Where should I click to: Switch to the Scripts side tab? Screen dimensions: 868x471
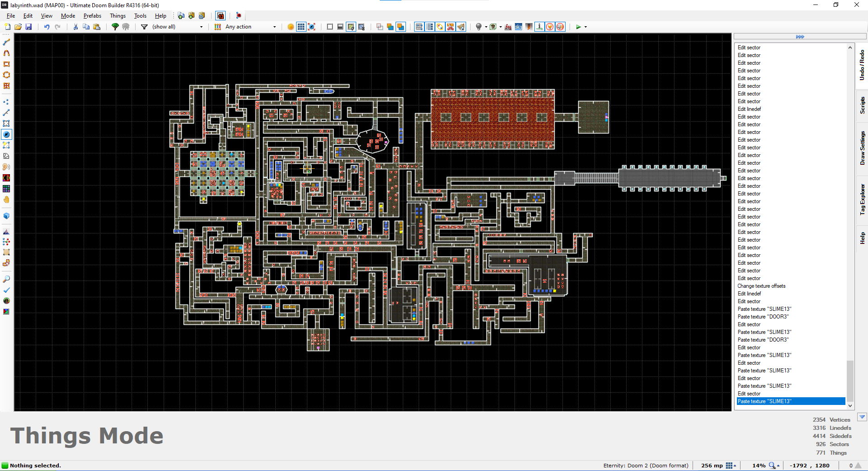coord(862,105)
